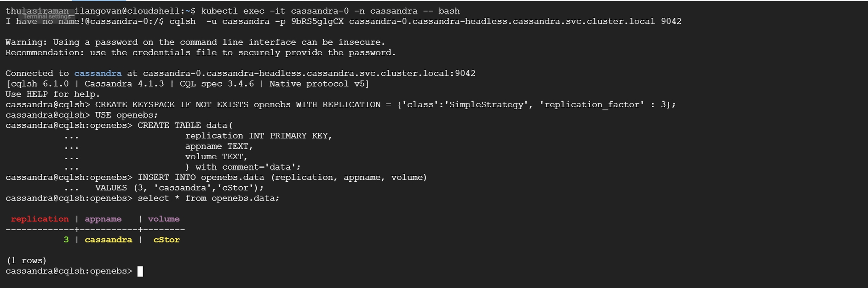This screenshot has width=868, height=288.
Task: Click the 'Use HELP for help.' line
Action: [53, 94]
